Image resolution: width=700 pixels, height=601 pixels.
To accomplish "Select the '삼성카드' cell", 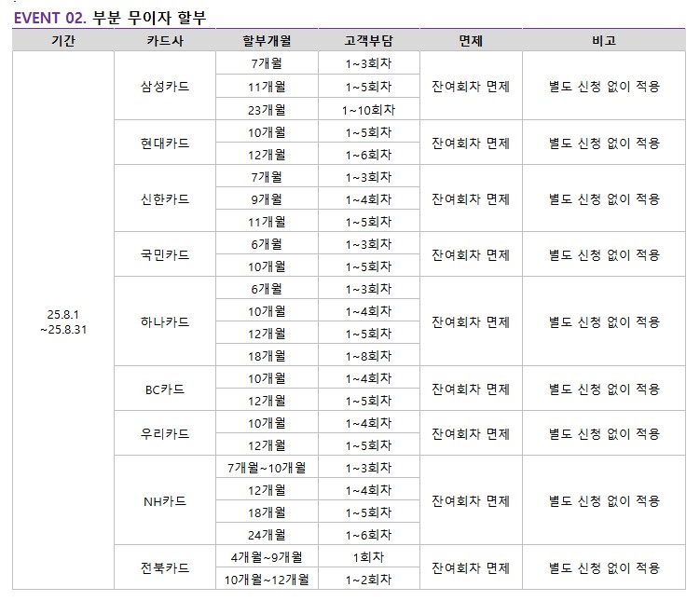I will 165,86.
